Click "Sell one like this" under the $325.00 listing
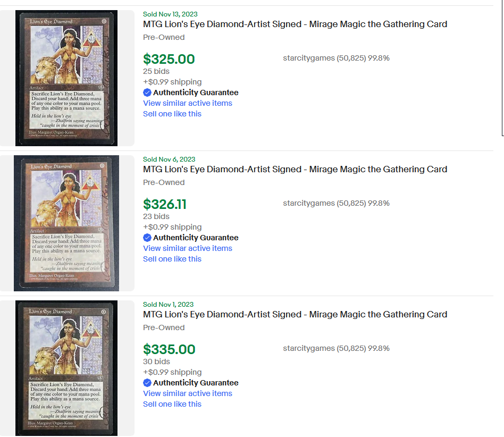 click(172, 114)
